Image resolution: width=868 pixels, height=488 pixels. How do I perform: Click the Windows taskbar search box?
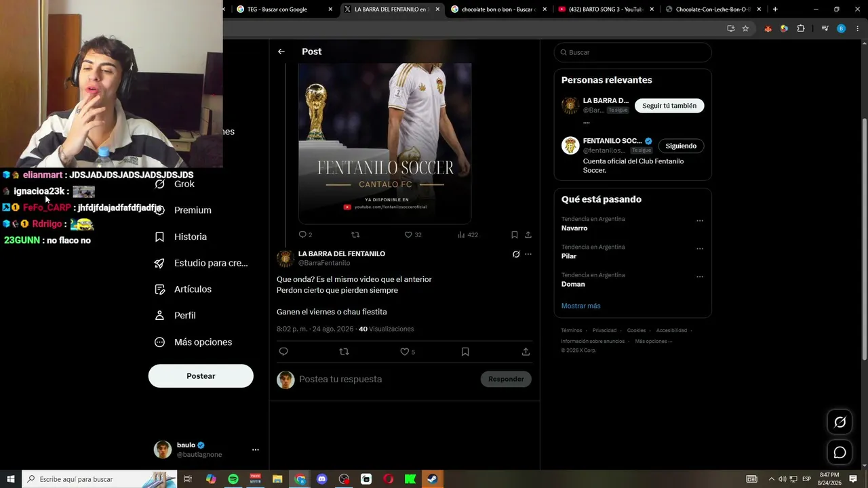pyautogui.click(x=100, y=479)
